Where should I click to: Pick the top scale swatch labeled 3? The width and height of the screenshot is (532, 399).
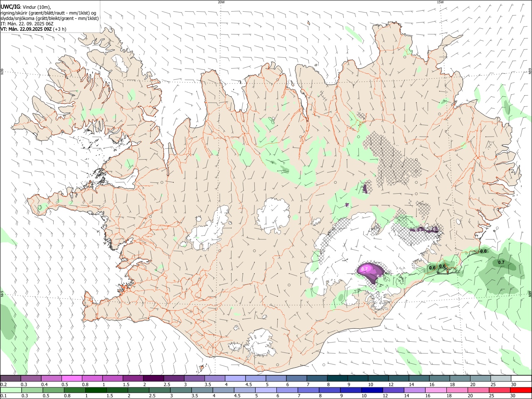coord(195,379)
